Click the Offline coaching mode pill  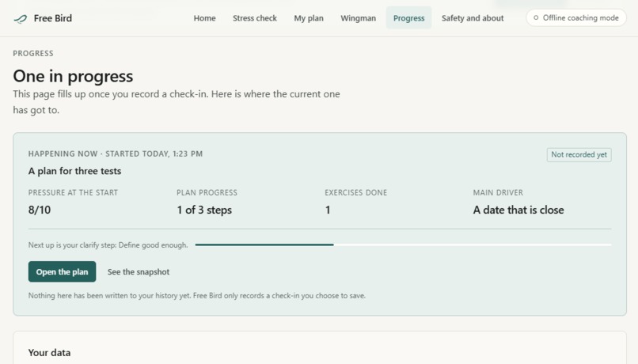point(576,18)
